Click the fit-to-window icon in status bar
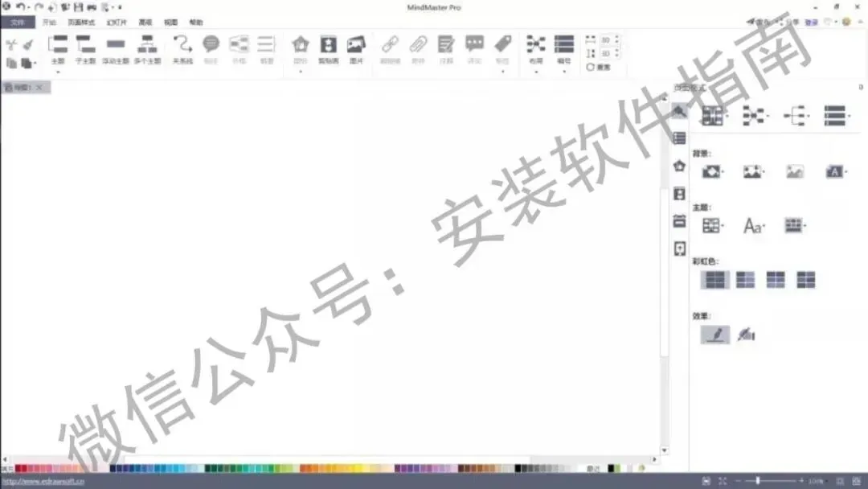This screenshot has height=489, width=868. (723, 481)
